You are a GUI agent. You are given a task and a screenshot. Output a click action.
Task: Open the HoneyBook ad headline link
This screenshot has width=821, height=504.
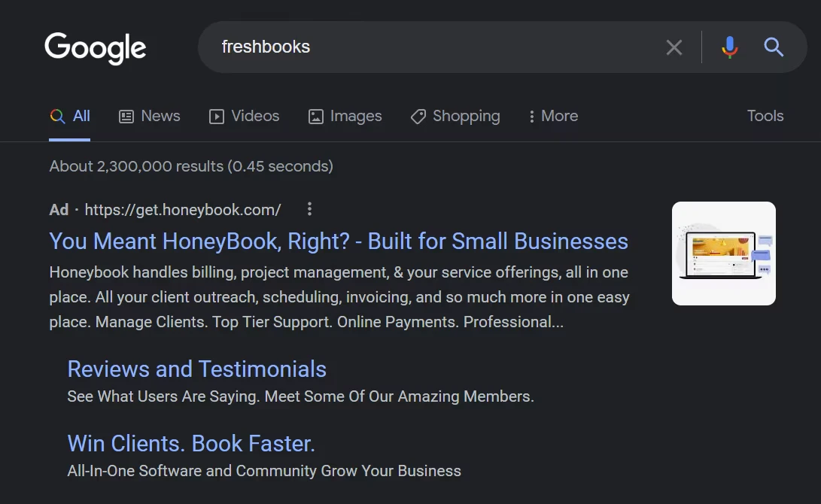pos(339,241)
